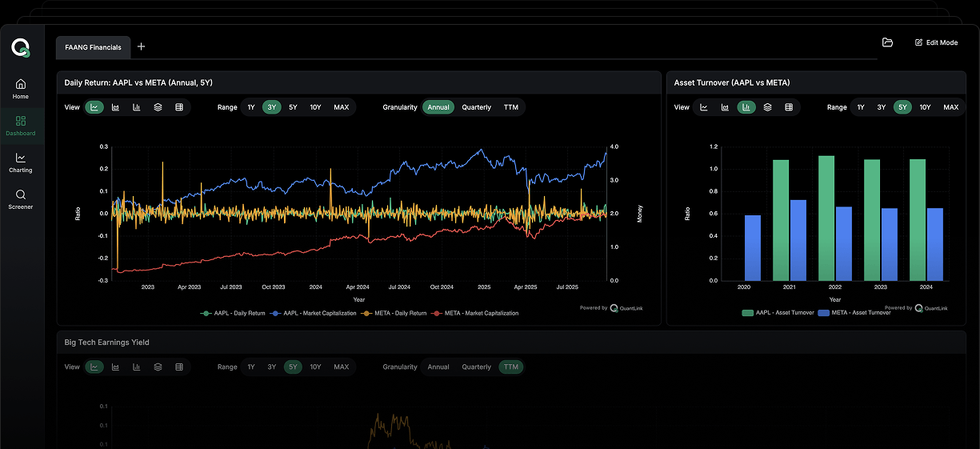
Task: Set Asset Turnover range to MAX
Action: [950, 107]
